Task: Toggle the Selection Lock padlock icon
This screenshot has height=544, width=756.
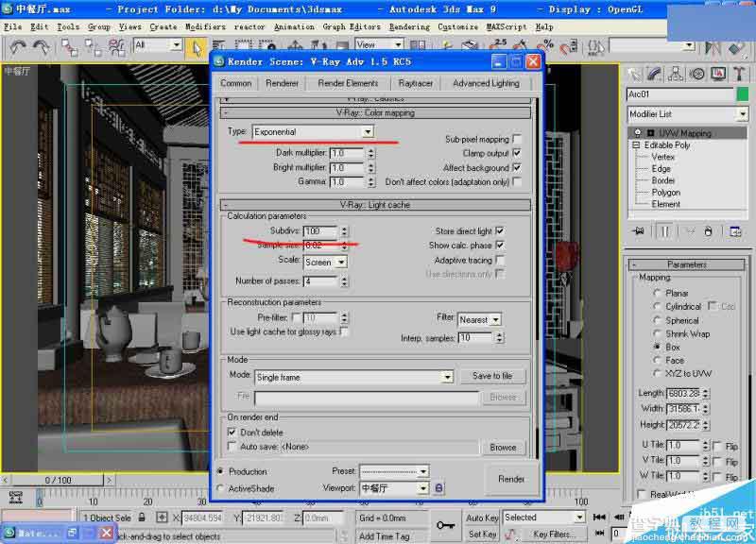Action: tap(142, 518)
